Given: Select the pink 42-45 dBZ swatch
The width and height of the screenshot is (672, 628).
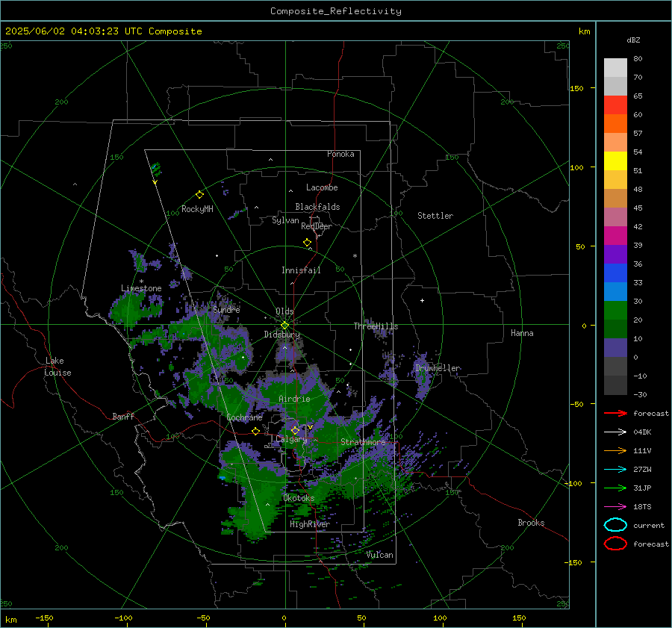Looking at the screenshot, I should point(615,217).
